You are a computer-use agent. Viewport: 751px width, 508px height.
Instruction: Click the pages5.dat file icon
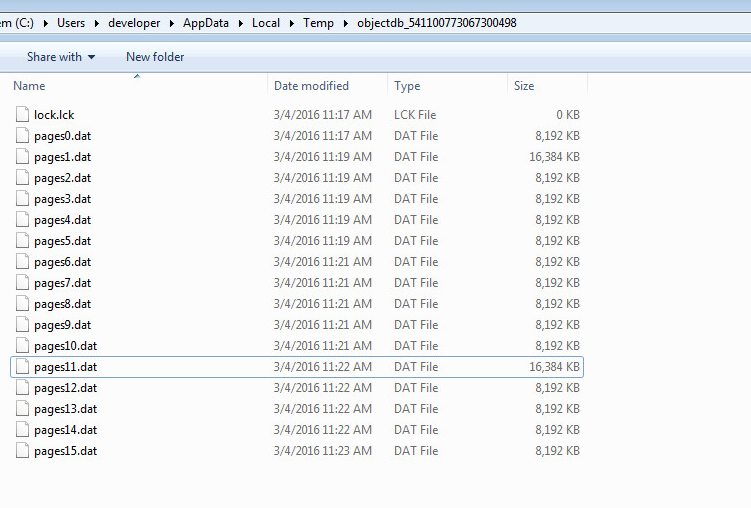tap(22, 240)
